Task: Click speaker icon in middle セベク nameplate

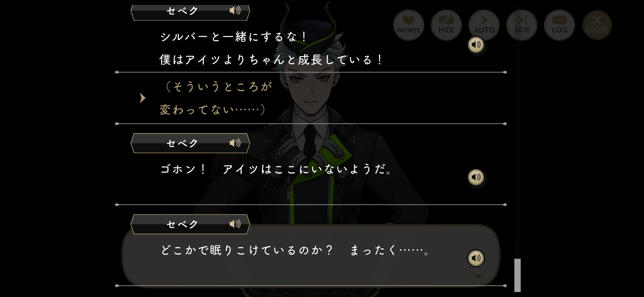Action: click(x=235, y=143)
